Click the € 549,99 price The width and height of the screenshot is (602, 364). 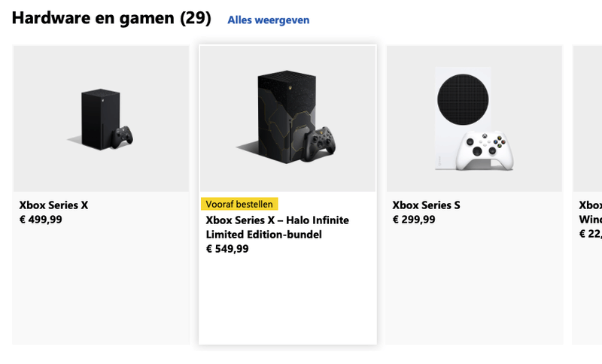(x=227, y=249)
